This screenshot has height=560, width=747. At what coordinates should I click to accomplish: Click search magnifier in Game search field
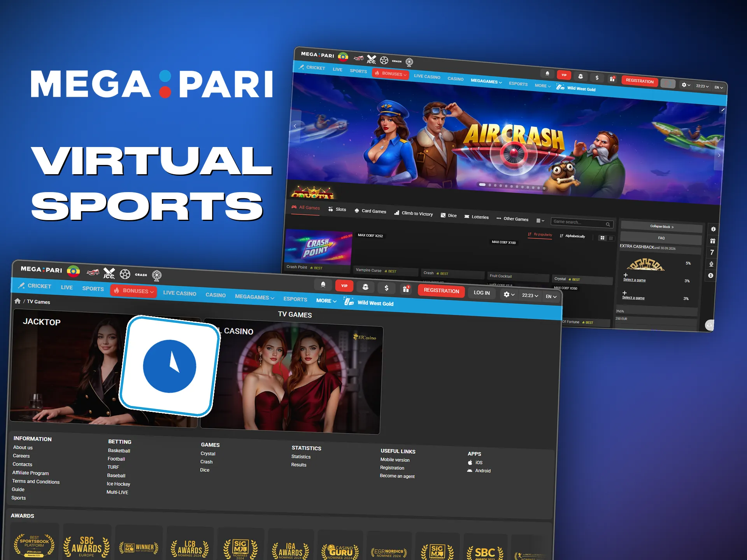point(608,224)
